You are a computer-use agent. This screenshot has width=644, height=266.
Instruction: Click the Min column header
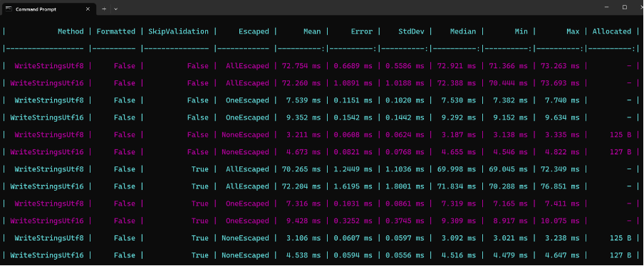[x=521, y=31]
